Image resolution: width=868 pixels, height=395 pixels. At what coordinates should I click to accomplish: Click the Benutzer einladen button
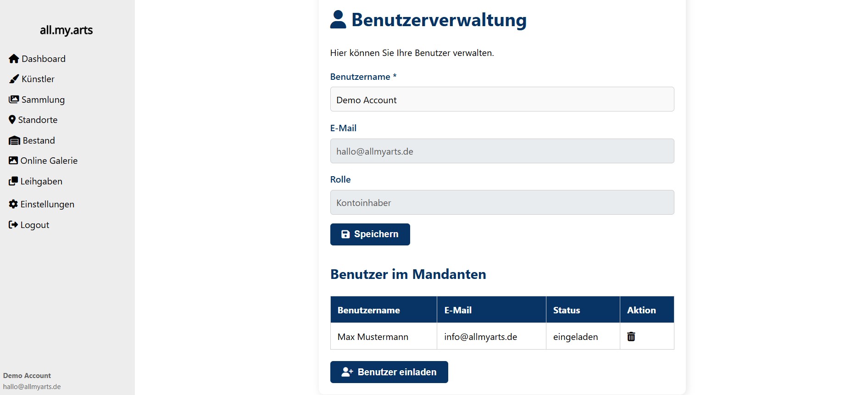coord(389,372)
